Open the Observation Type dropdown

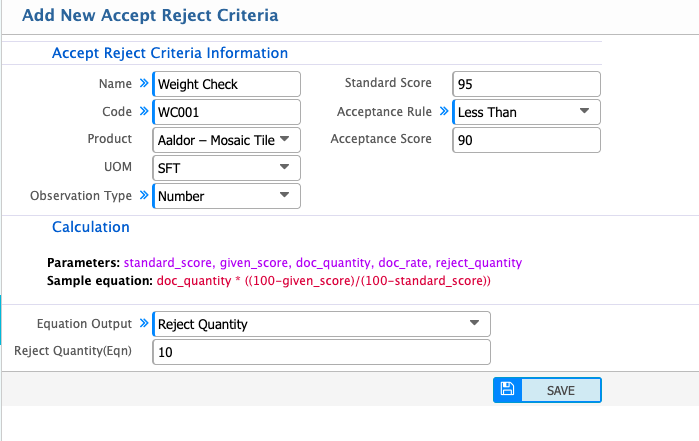[x=226, y=196]
